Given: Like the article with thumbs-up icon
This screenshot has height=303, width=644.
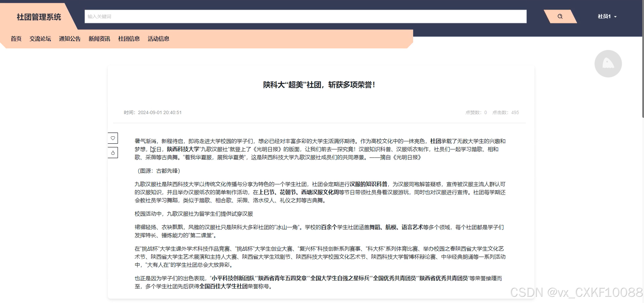Looking at the screenshot, I should coord(113,153).
